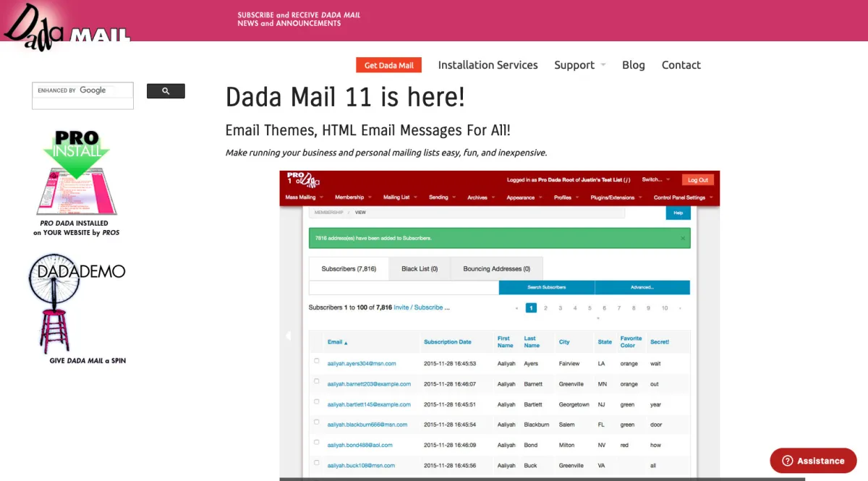Sort by the Secret! column header
This screenshot has width=868, height=481.
pyautogui.click(x=660, y=342)
